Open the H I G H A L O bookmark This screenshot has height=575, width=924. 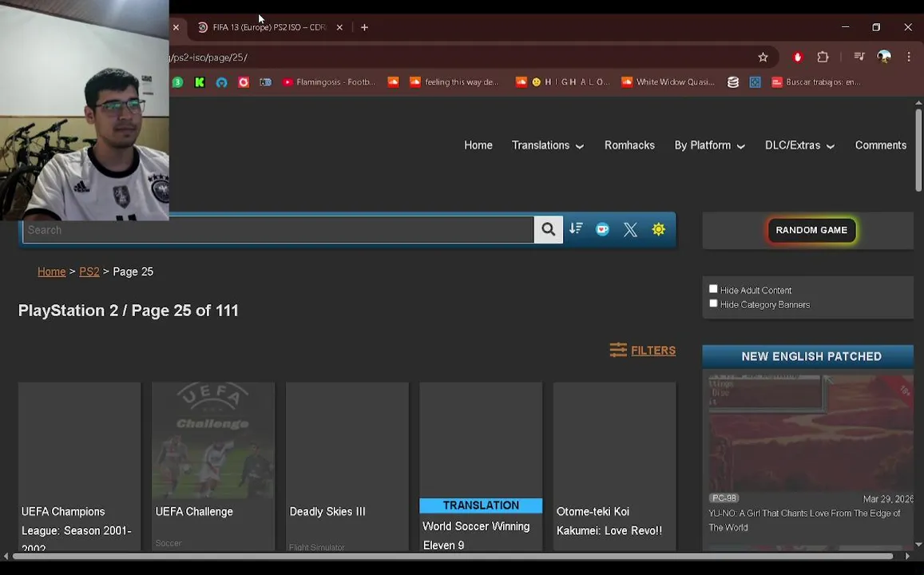pos(563,82)
